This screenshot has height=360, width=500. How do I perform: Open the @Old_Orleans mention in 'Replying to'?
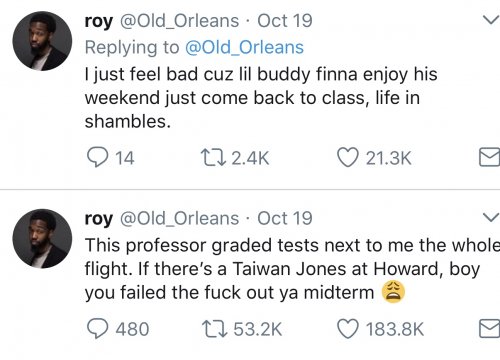tap(244, 47)
